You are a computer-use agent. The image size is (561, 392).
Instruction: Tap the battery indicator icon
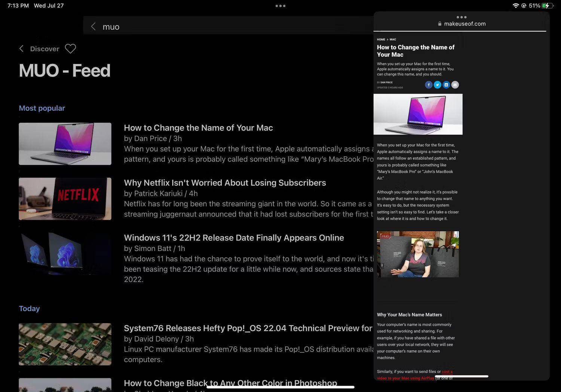tap(548, 6)
